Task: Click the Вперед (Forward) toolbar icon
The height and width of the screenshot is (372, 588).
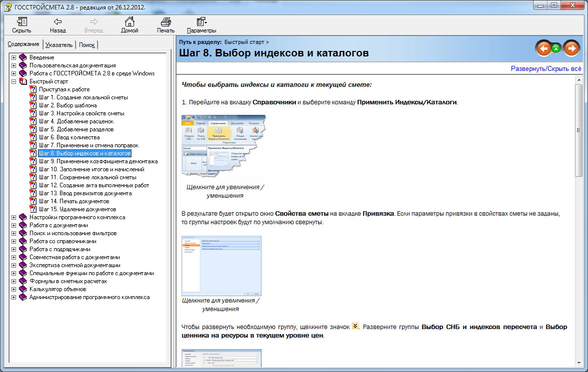Action: 94,22
